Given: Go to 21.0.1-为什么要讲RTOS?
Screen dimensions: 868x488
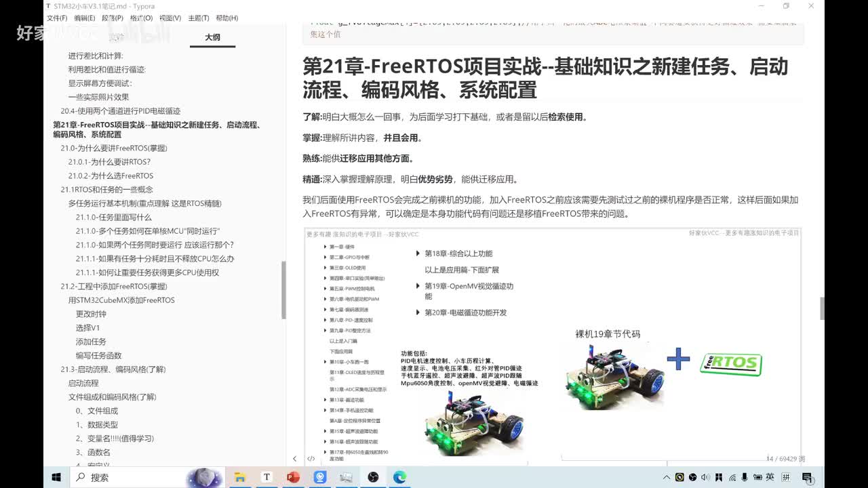Looking at the screenshot, I should point(109,162).
